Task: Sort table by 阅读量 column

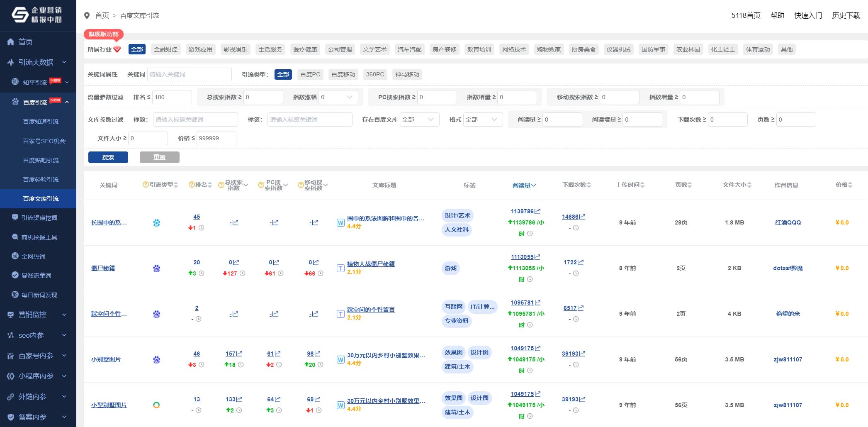Action: point(524,185)
